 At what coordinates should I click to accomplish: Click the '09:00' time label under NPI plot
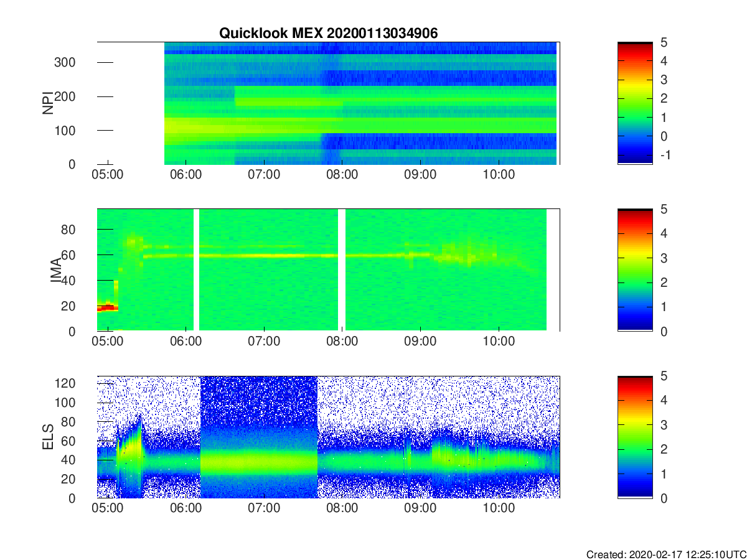pyautogui.click(x=420, y=175)
